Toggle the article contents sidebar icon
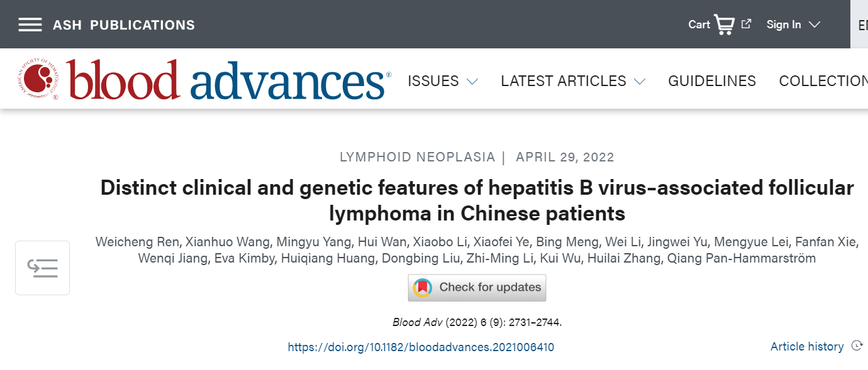Image resolution: width=868 pixels, height=370 pixels. (42, 268)
